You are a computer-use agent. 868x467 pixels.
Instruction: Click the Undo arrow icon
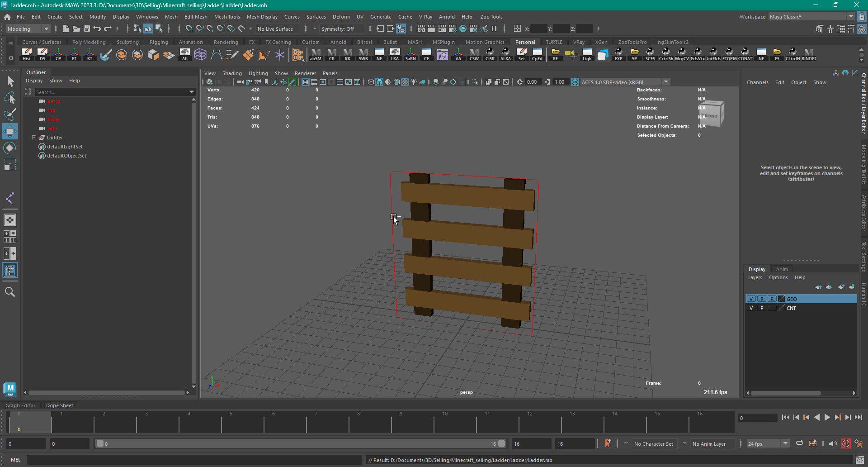pos(97,29)
